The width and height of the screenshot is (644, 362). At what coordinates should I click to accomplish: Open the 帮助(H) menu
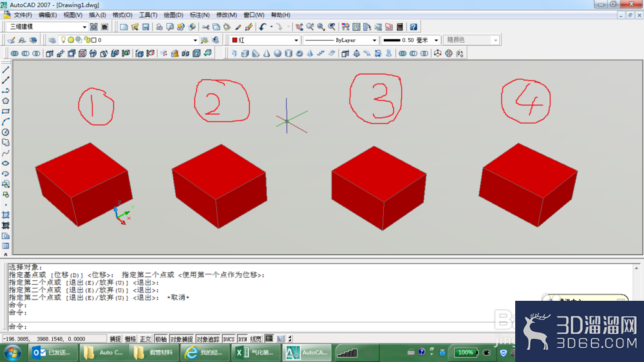(x=281, y=15)
